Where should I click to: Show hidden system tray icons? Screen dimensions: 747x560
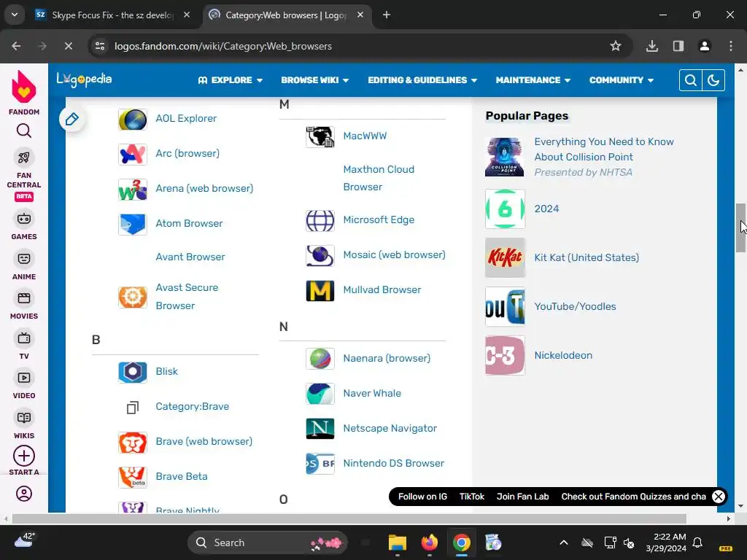tap(564, 542)
